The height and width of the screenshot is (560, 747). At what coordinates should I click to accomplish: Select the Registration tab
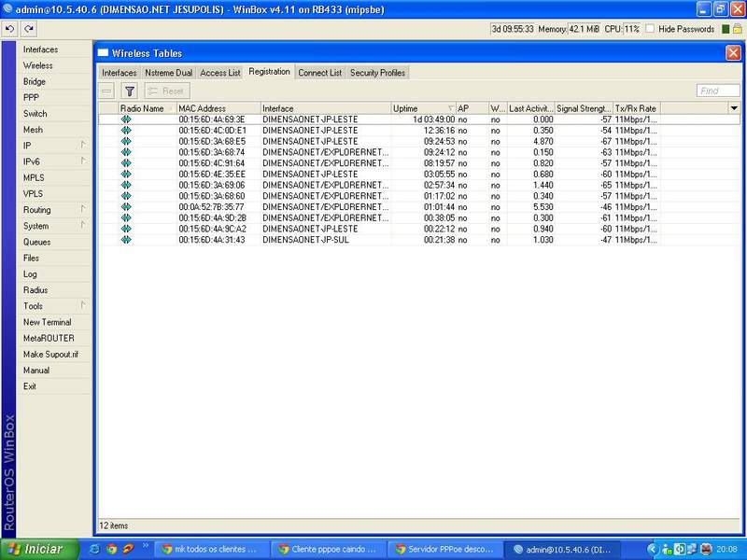pos(269,72)
